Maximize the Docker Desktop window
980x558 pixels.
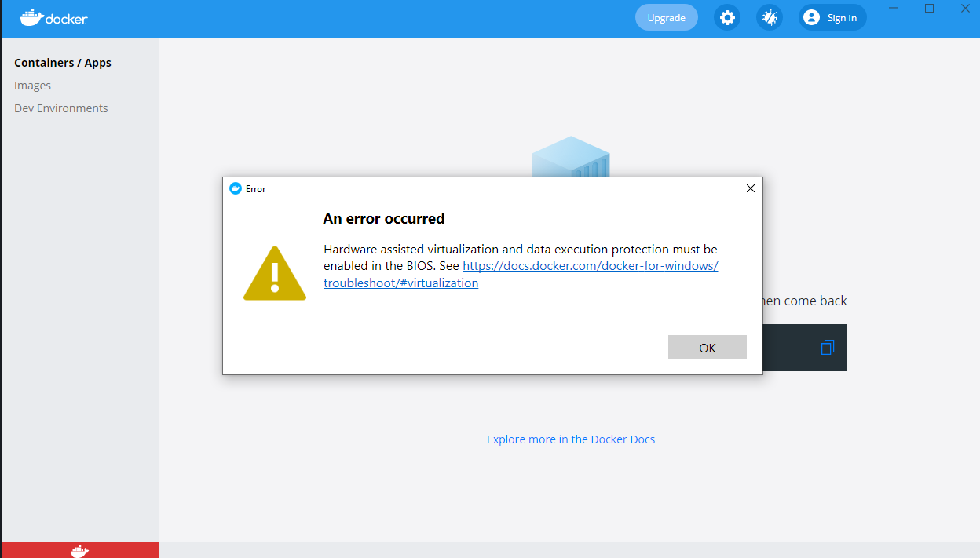tap(930, 8)
